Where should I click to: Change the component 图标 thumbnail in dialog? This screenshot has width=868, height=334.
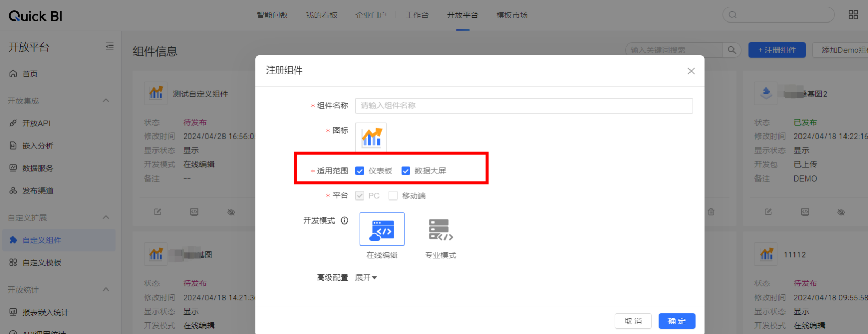(x=371, y=137)
